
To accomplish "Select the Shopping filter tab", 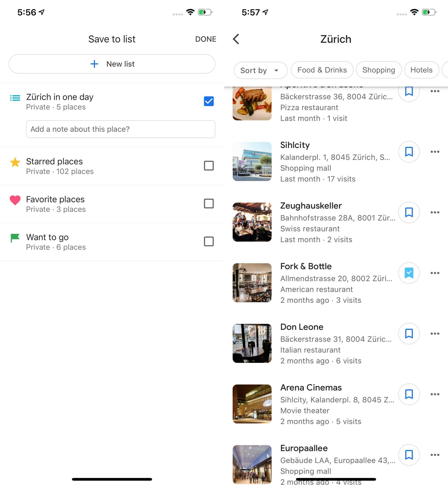I will pos(377,70).
